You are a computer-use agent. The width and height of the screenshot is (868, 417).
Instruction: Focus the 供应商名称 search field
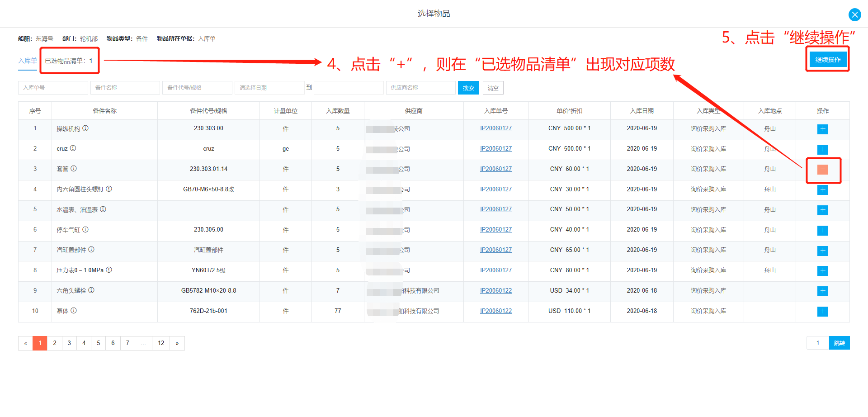pos(421,88)
